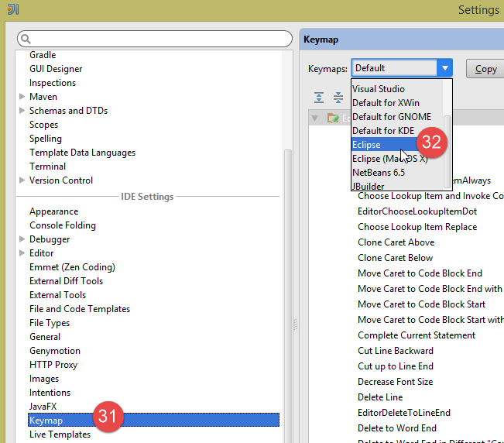This screenshot has height=443, width=504.
Task: Expand the Version Control node
Action: (22, 180)
